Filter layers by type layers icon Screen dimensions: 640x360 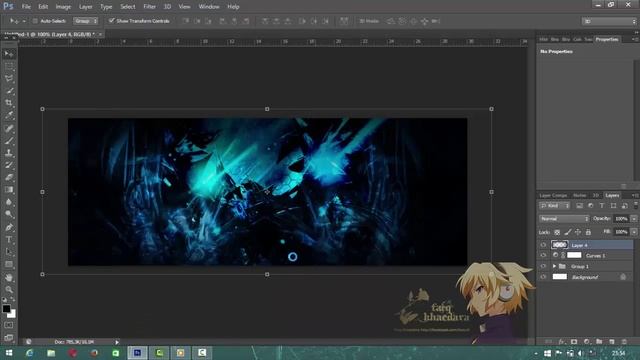[602, 206]
